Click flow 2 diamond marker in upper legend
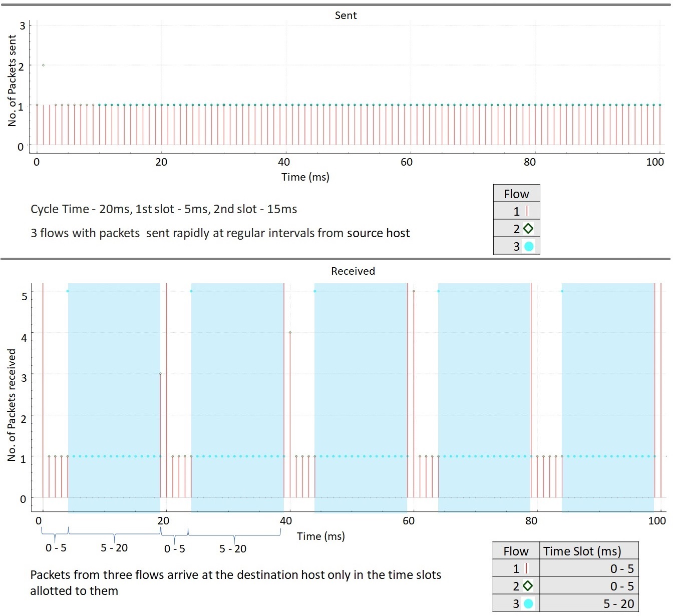 coord(528,229)
